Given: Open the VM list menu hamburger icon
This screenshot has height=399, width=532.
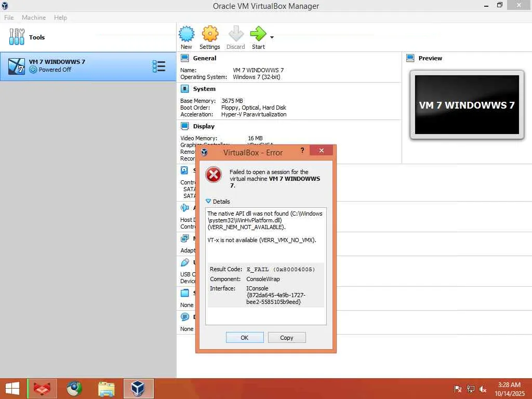Looking at the screenshot, I should click(x=159, y=66).
